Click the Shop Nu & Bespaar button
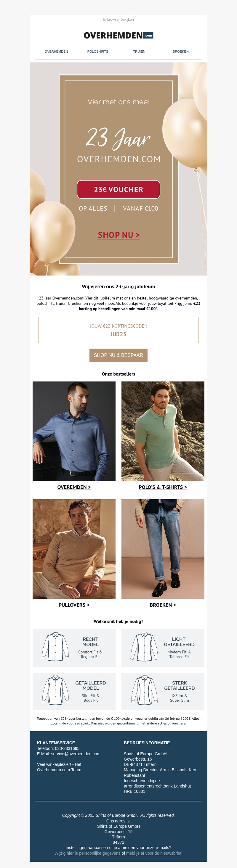 pos(118,355)
